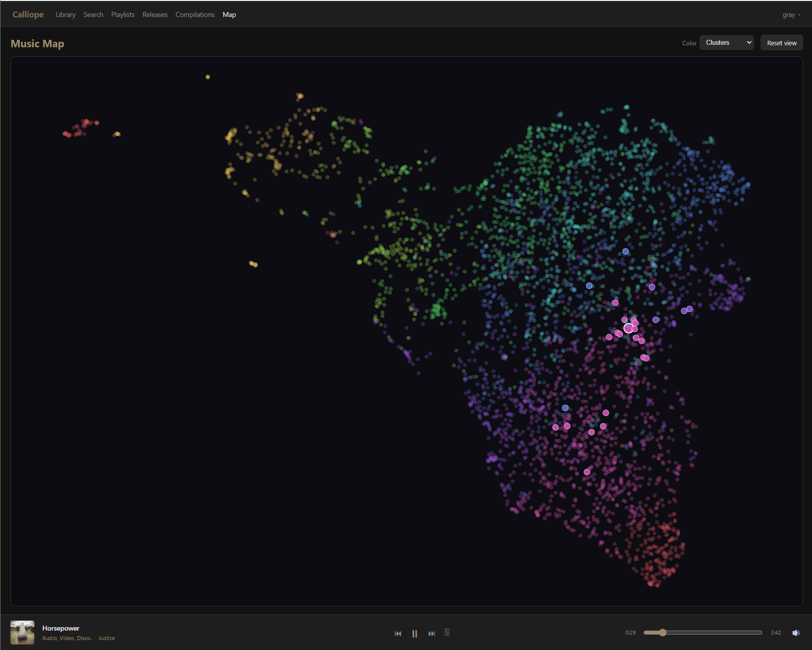Screen dimensions: 812x650
Task: Select the Map nav item
Action: pyautogui.click(x=229, y=14)
